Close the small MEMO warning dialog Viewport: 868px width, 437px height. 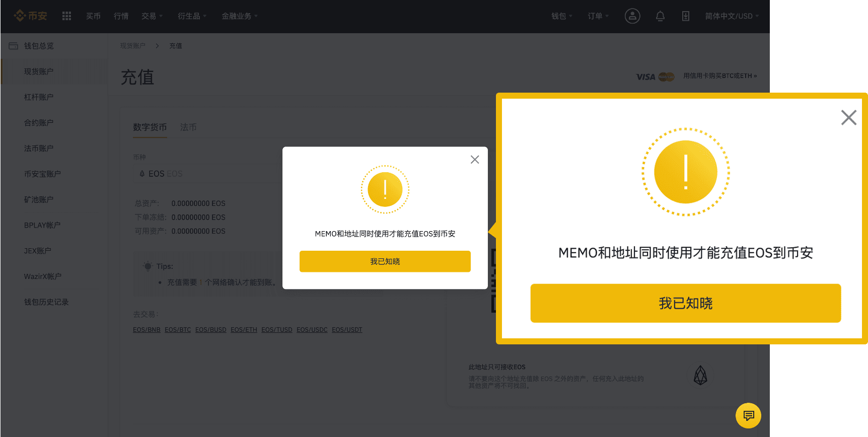[475, 160]
